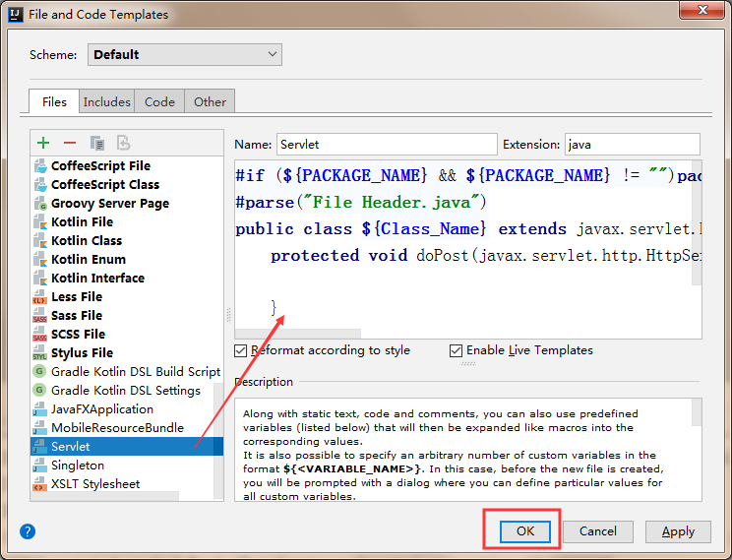Click the Kotlin Enum icon
This screenshot has height=560, width=732.
pyautogui.click(x=40, y=259)
